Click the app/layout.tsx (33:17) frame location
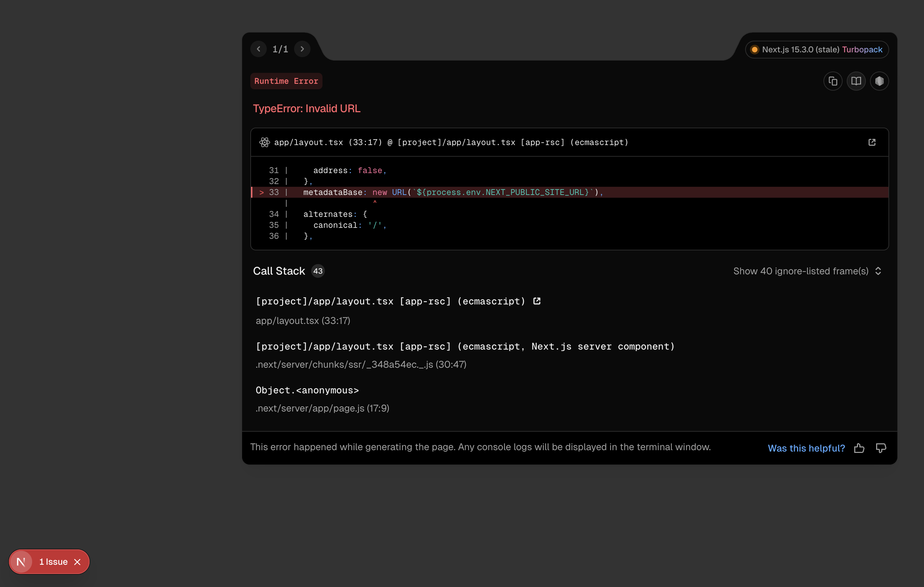This screenshot has width=924, height=587. (x=303, y=321)
